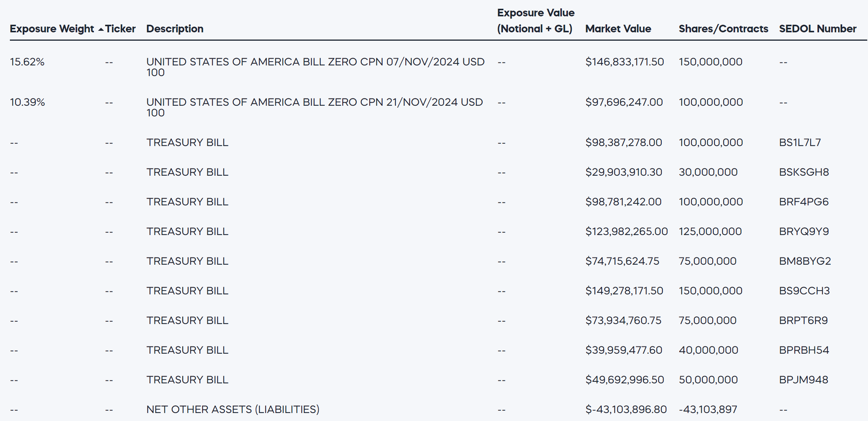This screenshot has height=421, width=868.
Task: Click market value $29,903,910.30
Action: tap(624, 172)
